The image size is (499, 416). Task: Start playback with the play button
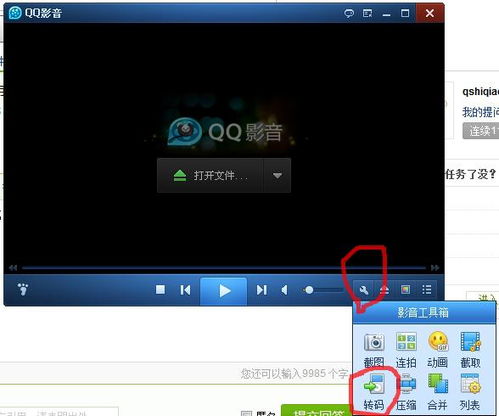pyautogui.click(x=224, y=291)
